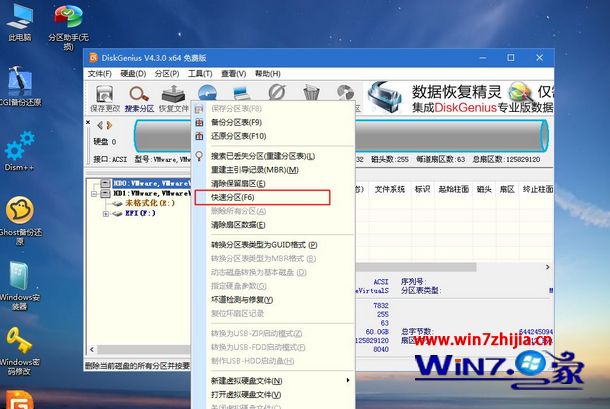The height and width of the screenshot is (409, 610).
Task: Expand the EFI (F:) tree node
Action: pyautogui.click(x=105, y=214)
